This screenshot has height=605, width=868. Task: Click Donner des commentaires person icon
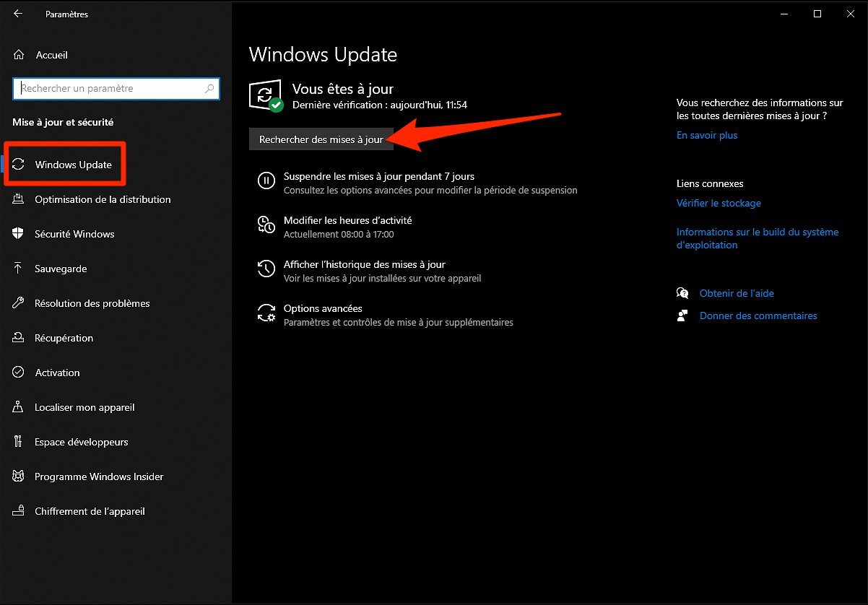click(682, 315)
